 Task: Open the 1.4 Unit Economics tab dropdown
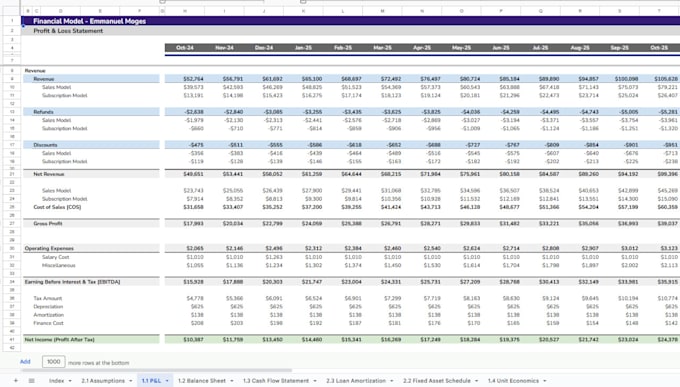click(x=545, y=381)
